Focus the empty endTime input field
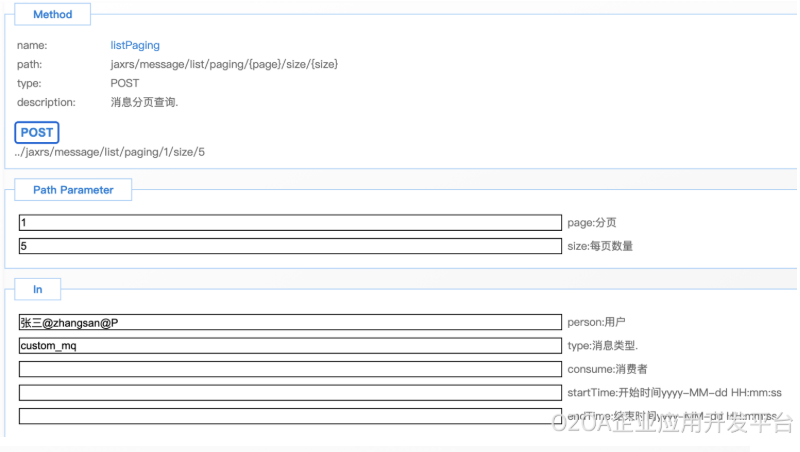Screen dimensions: 800x452 click(290, 416)
